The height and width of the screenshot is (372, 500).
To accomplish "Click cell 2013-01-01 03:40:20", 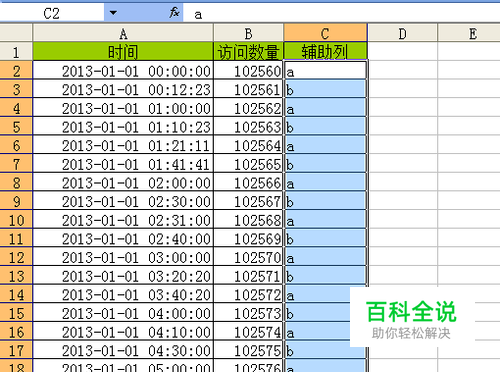I will 123,294.
